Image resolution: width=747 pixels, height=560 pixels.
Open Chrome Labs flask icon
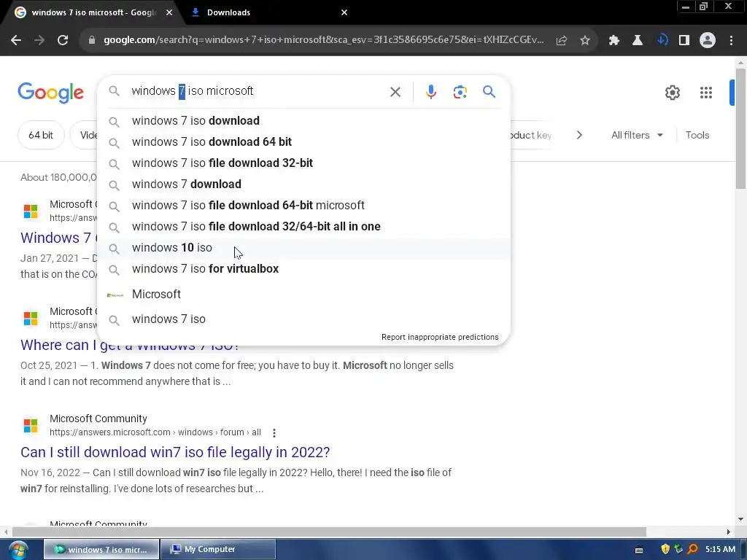coord(638,41)
